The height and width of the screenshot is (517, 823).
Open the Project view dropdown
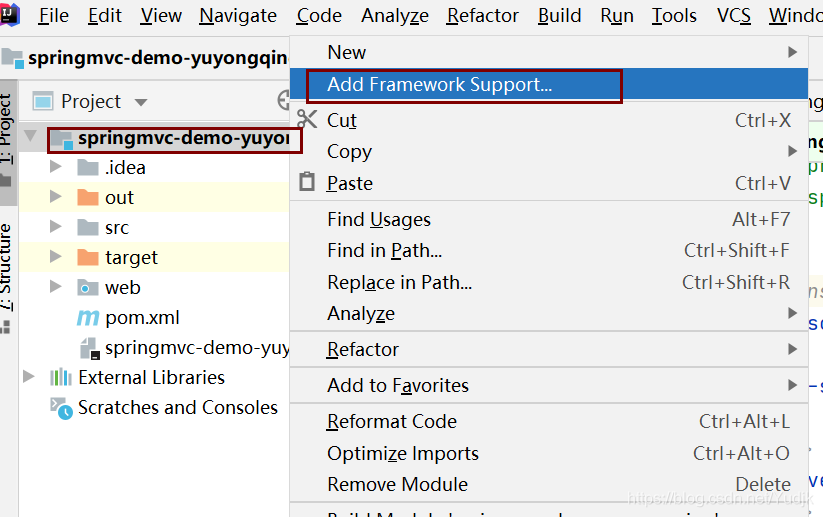click(x=141, y=102)
